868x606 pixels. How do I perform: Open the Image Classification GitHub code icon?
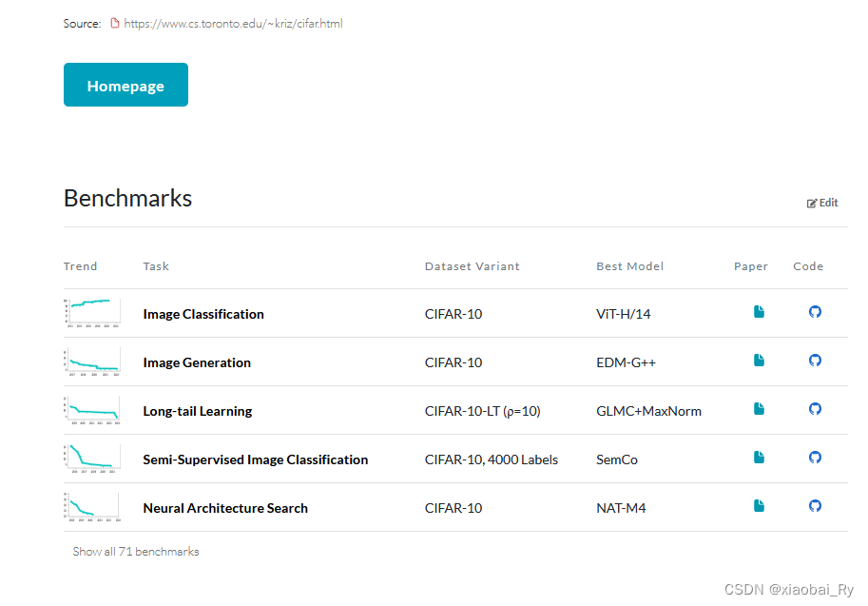(x=815, y=312)
